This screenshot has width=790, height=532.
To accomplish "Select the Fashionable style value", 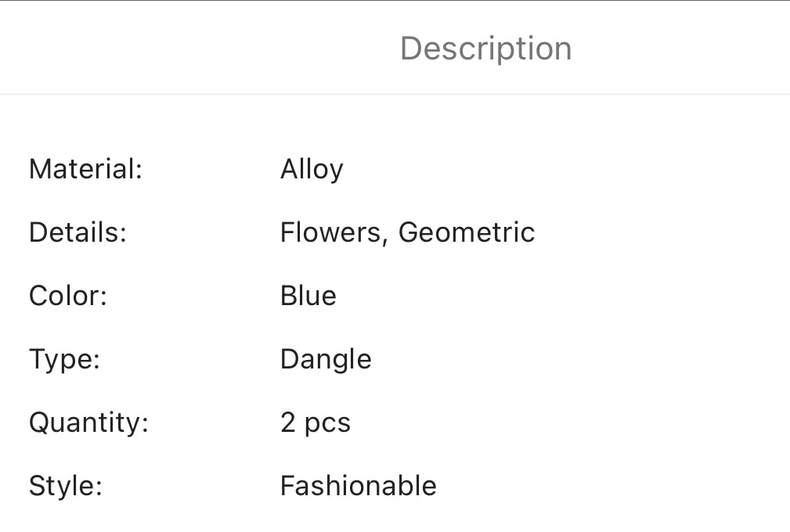I will tap(359, 486).
